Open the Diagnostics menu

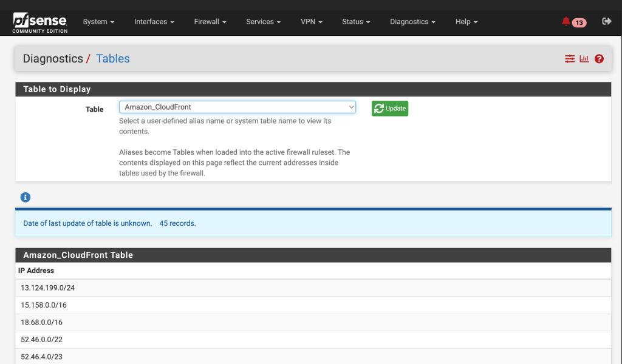(x=412, y=22)
